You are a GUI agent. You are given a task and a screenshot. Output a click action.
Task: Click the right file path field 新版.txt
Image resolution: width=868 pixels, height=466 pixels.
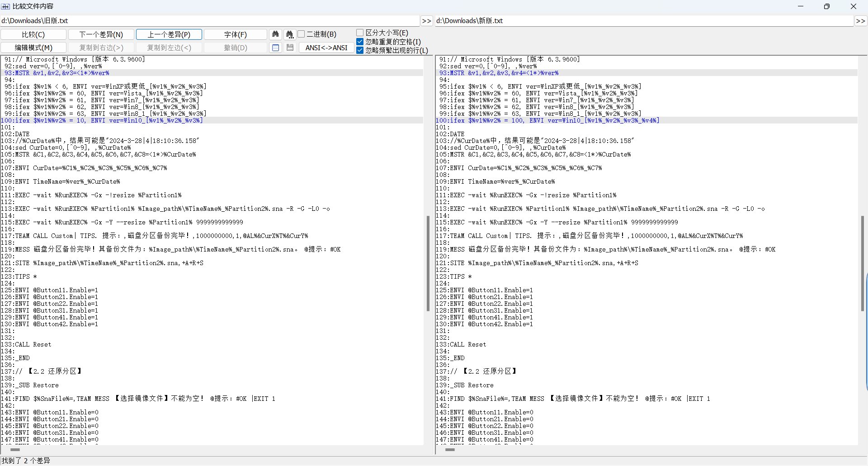(x=644, y=21)
